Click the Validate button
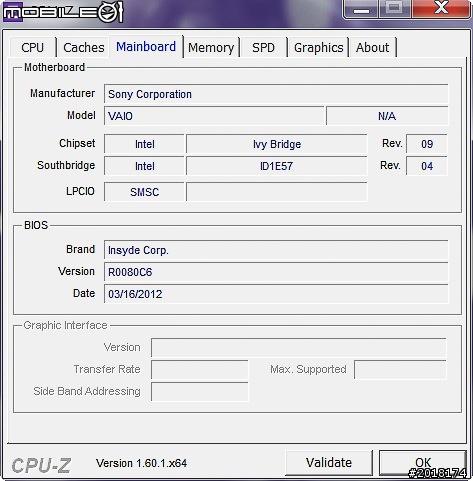This screenshot has height=481, width=473. [329, 463]
